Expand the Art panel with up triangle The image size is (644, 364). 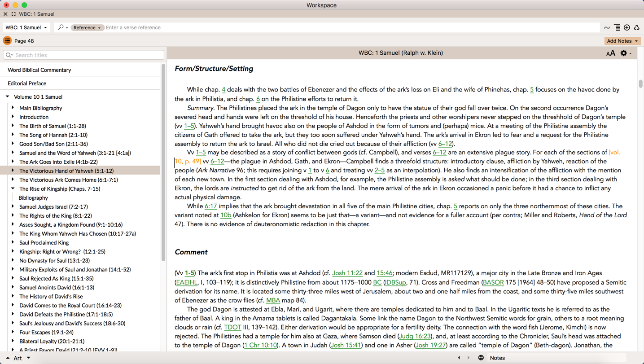(x=8, y=358)
